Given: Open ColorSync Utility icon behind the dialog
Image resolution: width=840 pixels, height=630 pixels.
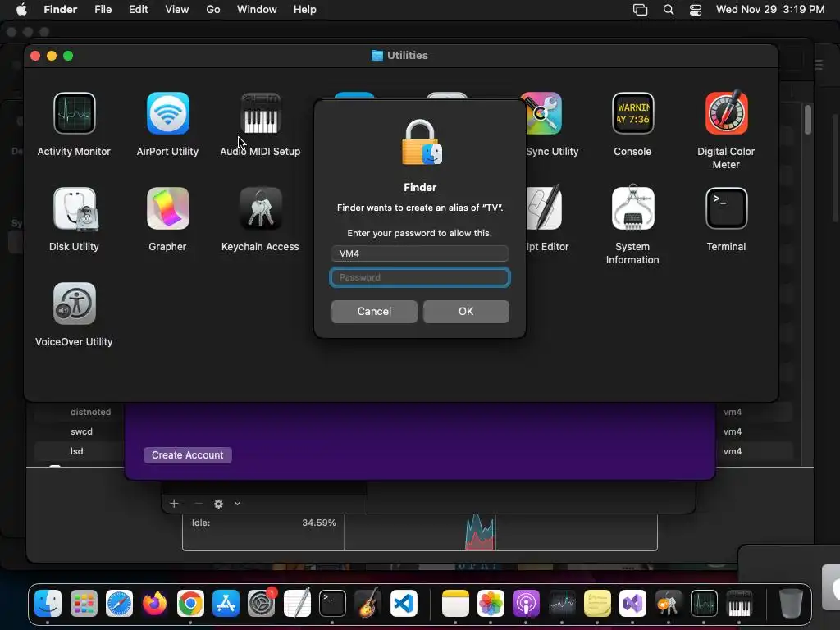Looking at the screenshot, I should 544,113.
